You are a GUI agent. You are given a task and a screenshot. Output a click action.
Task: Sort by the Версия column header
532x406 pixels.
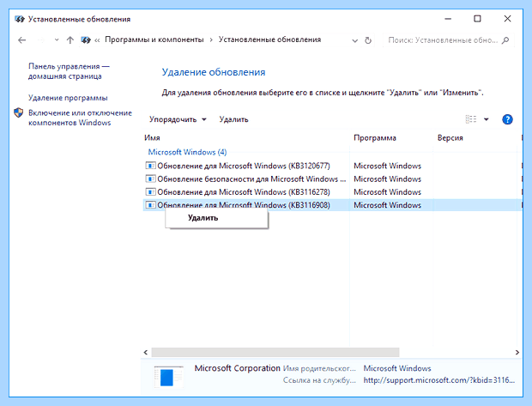tap(450, 138)
